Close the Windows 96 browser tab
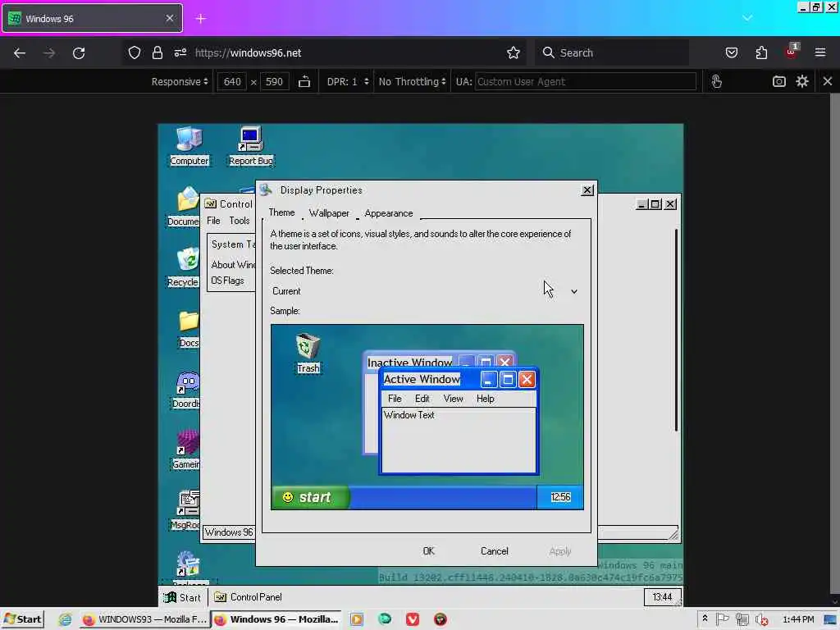The image size is (840, 630). [170, 19]
